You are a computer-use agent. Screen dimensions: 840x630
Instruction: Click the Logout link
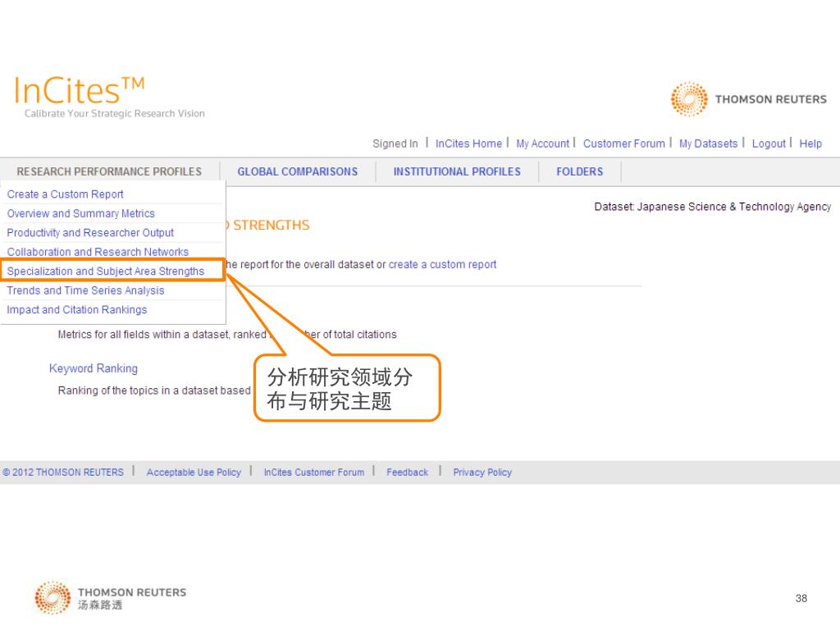(x=768, y=144)
